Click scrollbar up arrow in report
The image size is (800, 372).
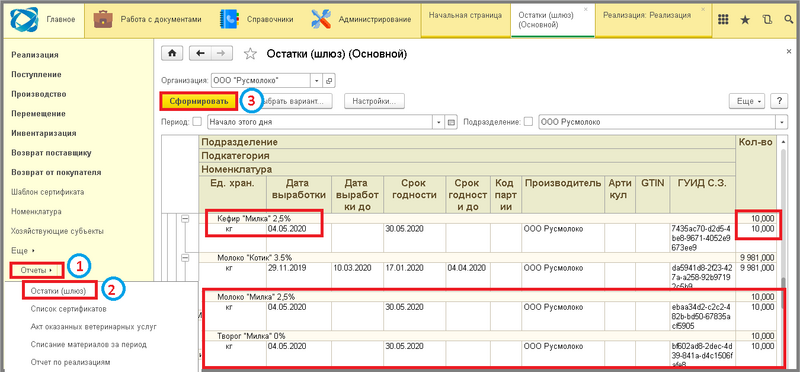783,141
